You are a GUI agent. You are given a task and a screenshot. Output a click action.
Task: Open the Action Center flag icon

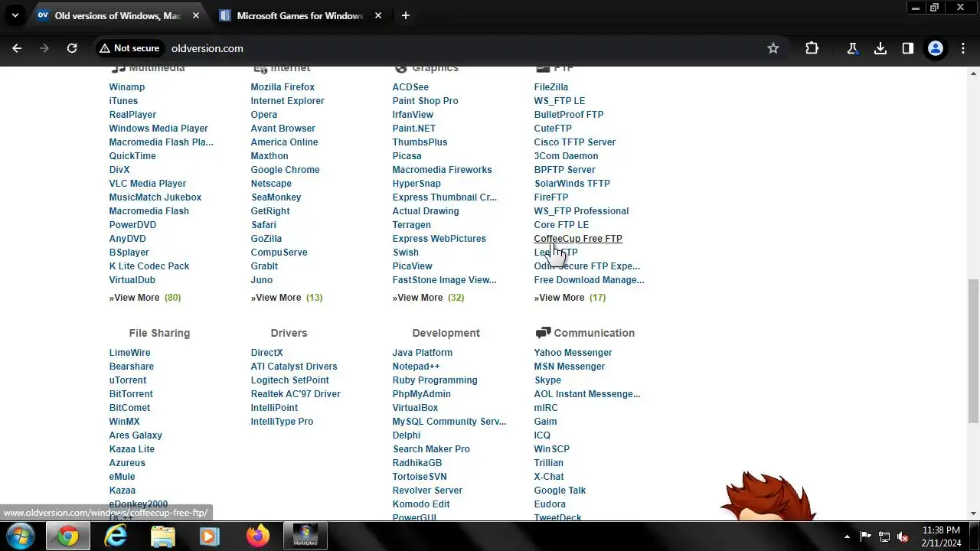(x=866, y=536)
